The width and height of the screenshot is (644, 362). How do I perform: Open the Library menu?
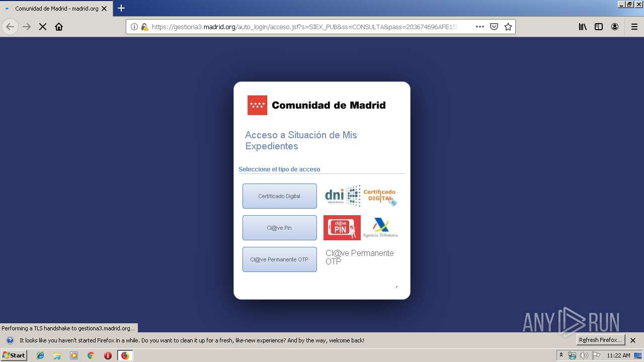click(x=583, y=27)
